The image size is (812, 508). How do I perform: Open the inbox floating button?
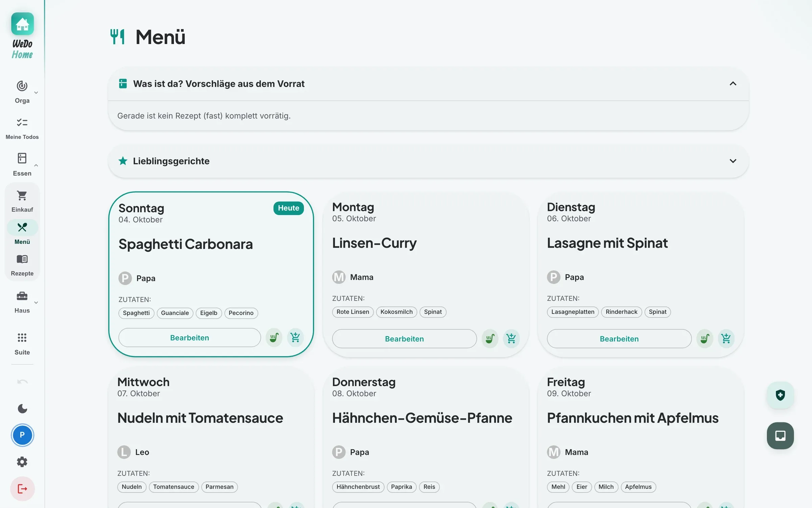tap(780, 436)
